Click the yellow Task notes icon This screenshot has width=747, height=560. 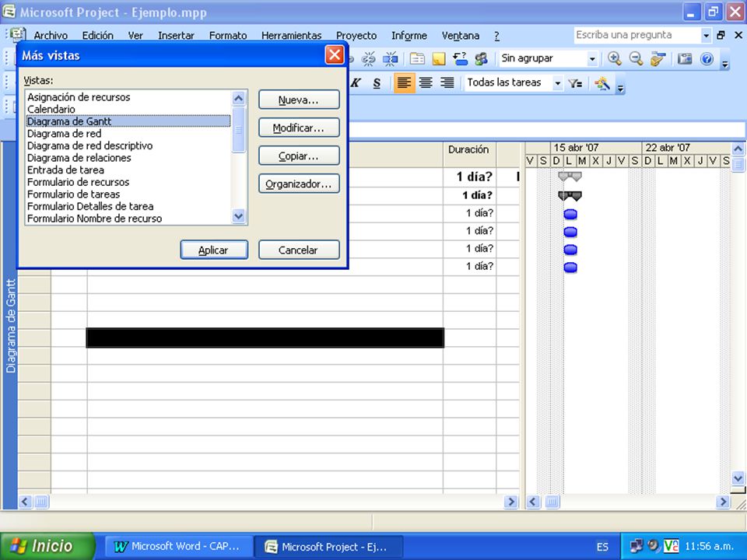(x=438, y=58)
